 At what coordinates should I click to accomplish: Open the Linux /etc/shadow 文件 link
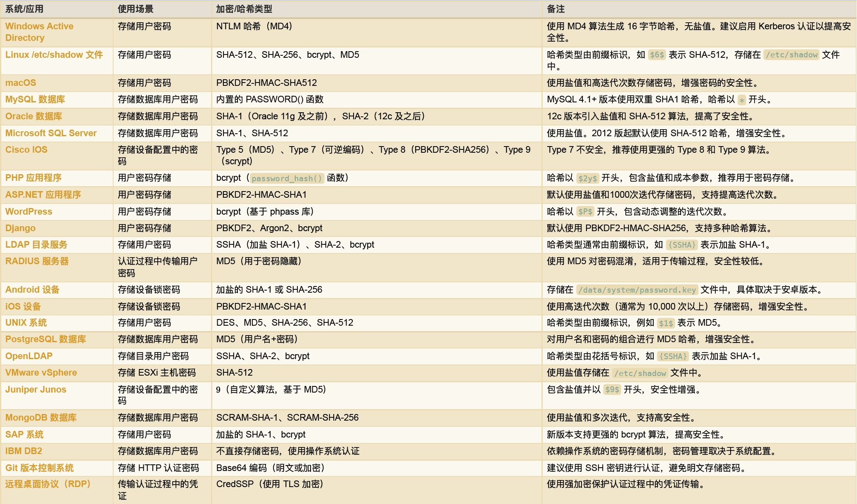pos(54,54)
